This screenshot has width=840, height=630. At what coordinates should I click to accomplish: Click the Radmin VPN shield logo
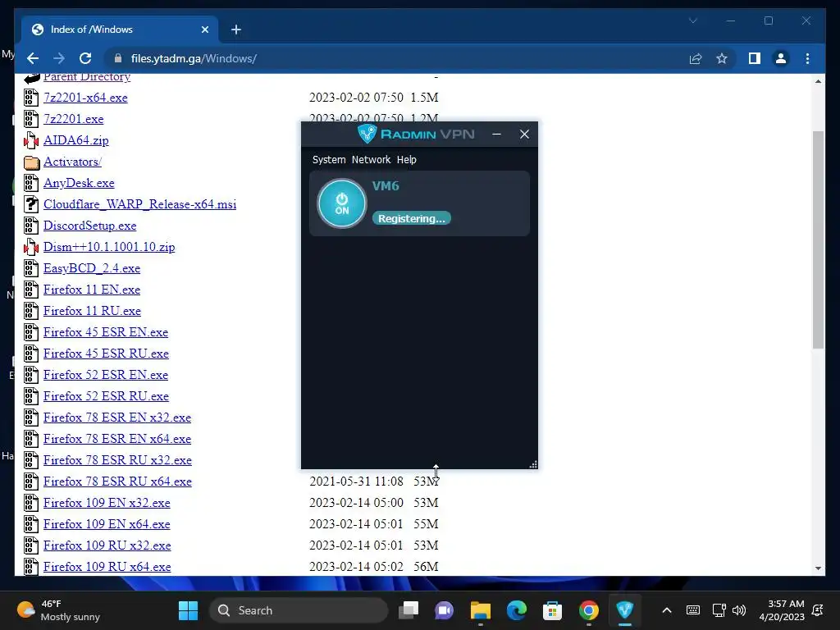pos(367,134)
